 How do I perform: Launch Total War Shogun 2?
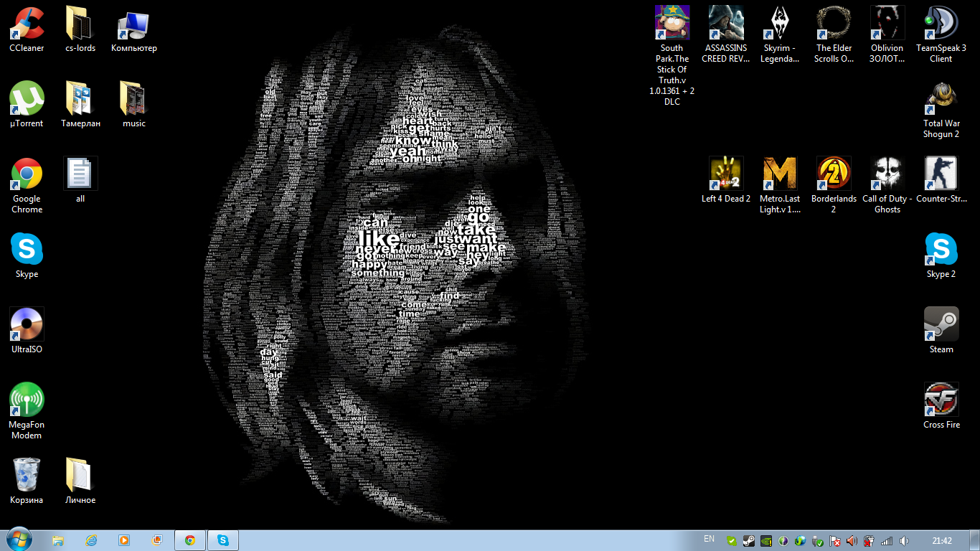pyautogui.click(x=941, y=110)
